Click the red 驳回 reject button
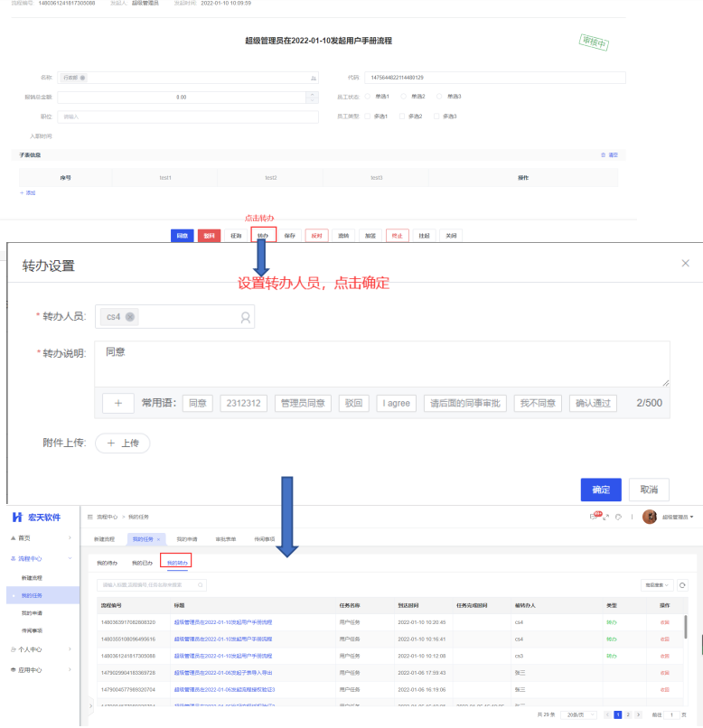 (x=209, y=236)
